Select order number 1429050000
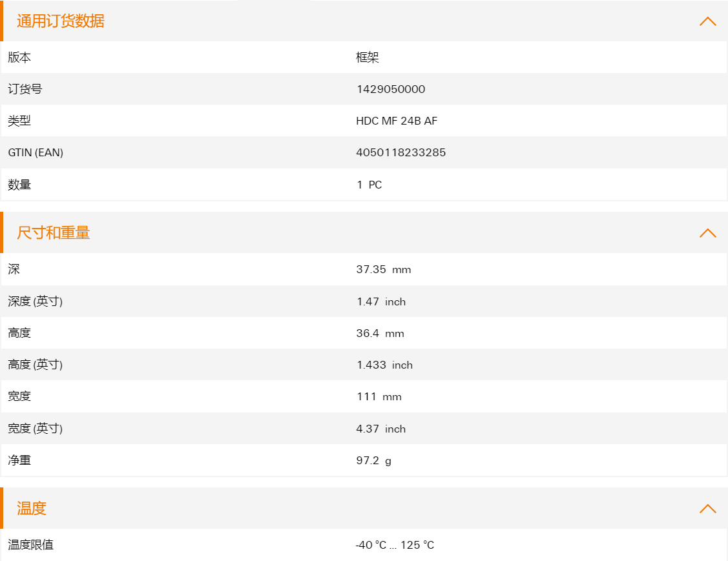 pyautogui.click(x=390, y=89)
